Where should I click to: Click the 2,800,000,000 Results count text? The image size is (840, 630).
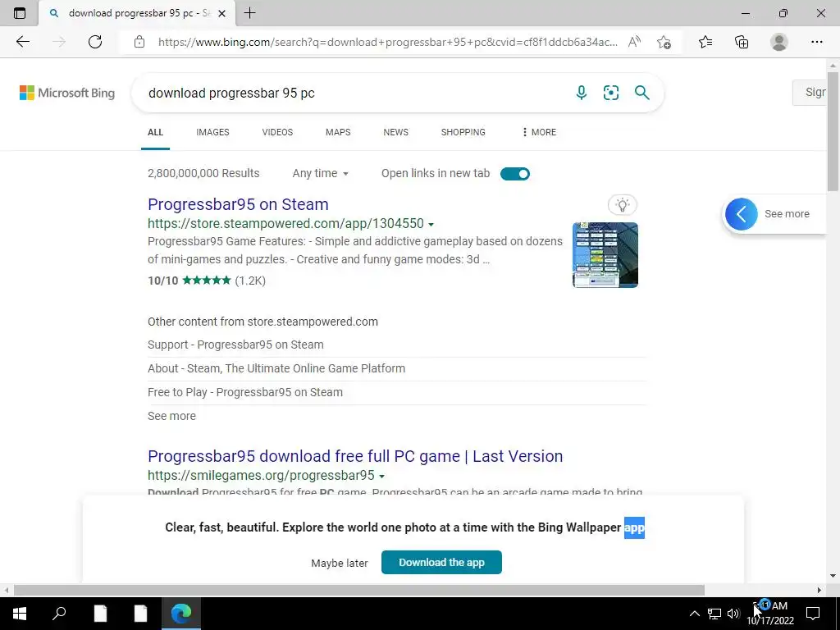203,174
